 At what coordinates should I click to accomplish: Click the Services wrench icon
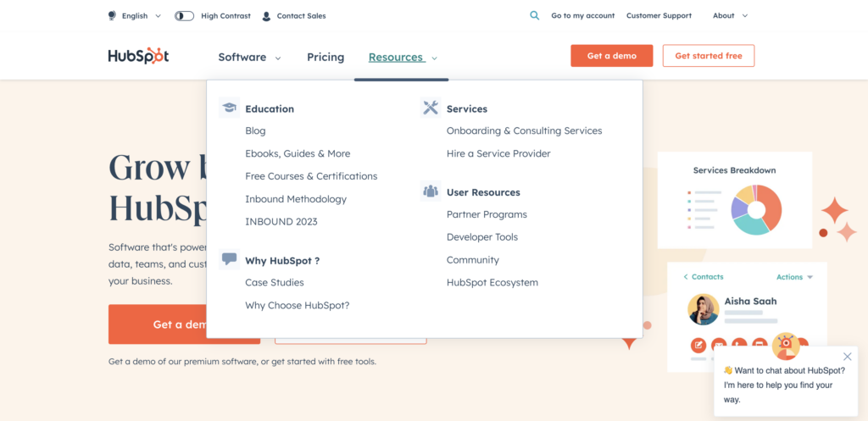pos(431,108)
